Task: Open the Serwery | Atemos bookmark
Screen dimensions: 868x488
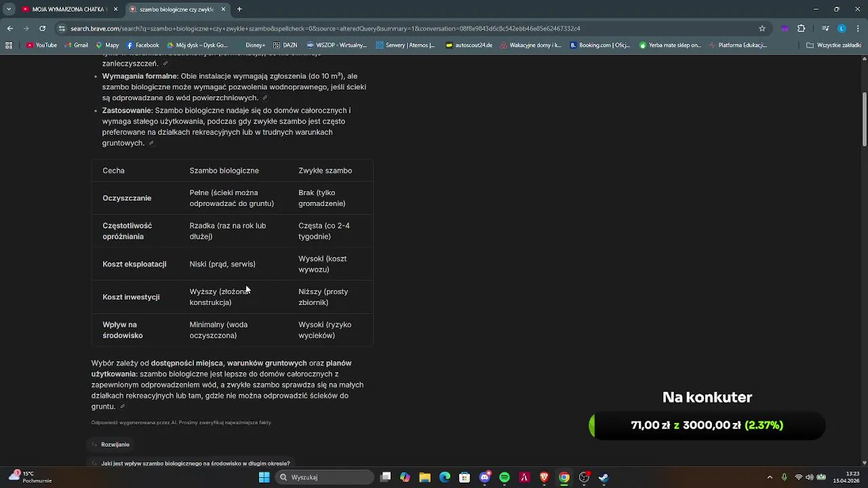Action: coord(405,45)
